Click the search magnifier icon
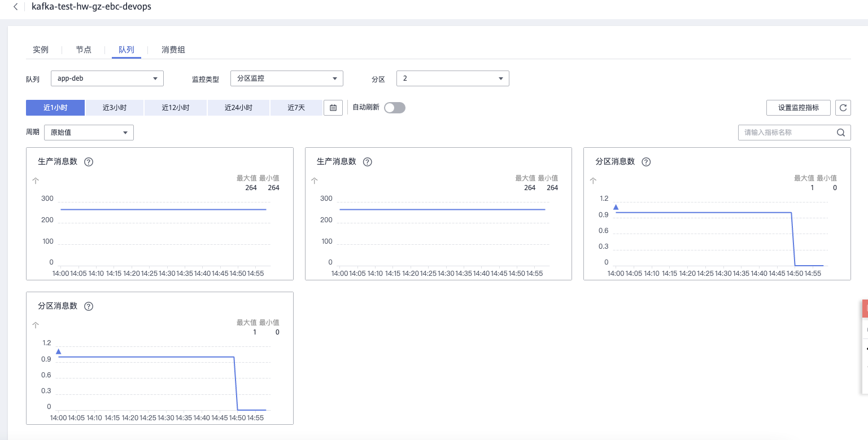The width and height of the screenshot is (868, 440). coord(841,133)
